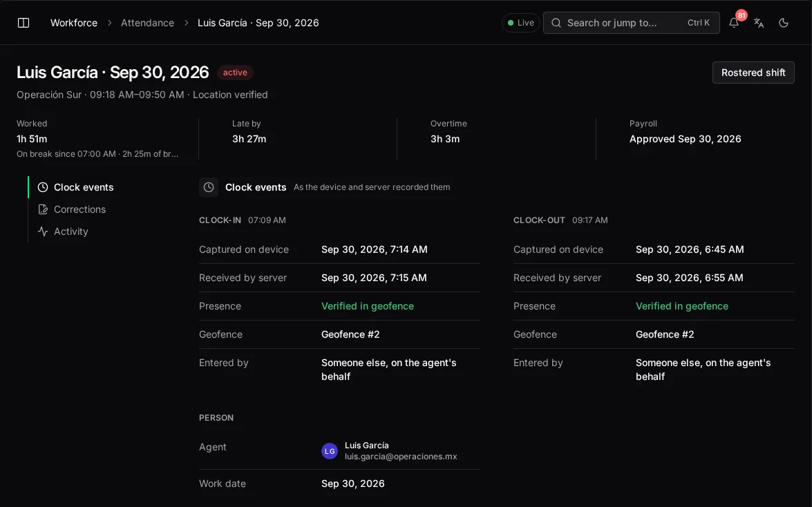Click clock-in Geofence #2 value
This screenshot has height=507, width=812.
coord(350,334)
